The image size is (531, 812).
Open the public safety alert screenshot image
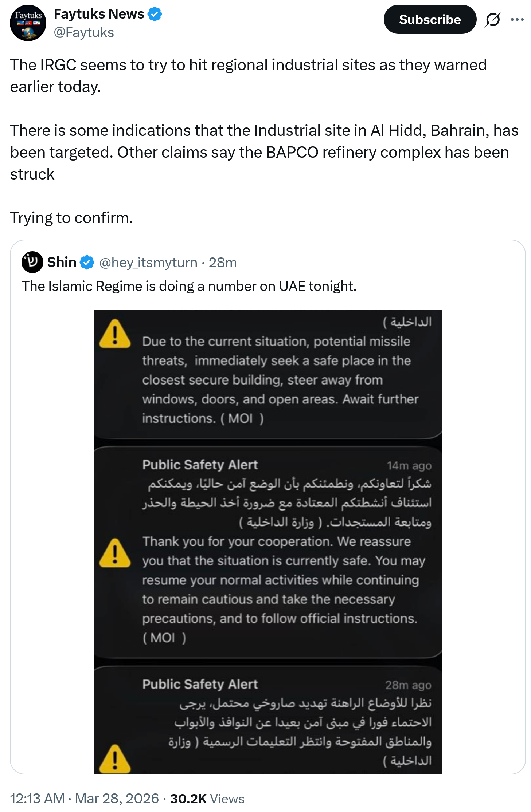pyautogui.click(x=268, y=541)
